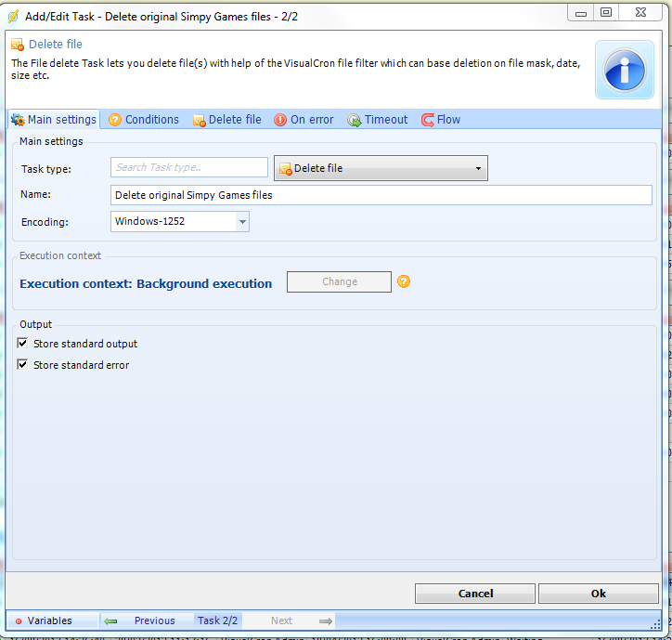Click the large blue info icon
The image size is (672, 640).
coord(627,68)
